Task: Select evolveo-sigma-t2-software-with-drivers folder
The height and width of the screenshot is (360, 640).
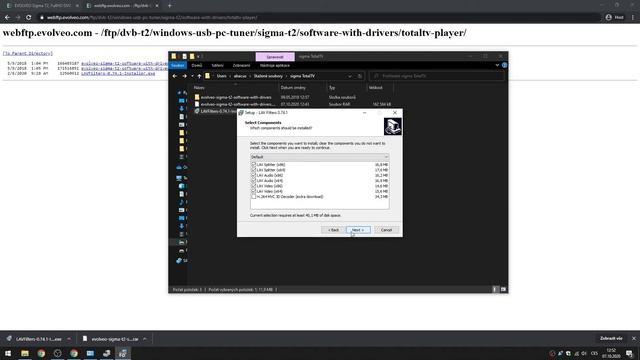Action: pos(236,97)
